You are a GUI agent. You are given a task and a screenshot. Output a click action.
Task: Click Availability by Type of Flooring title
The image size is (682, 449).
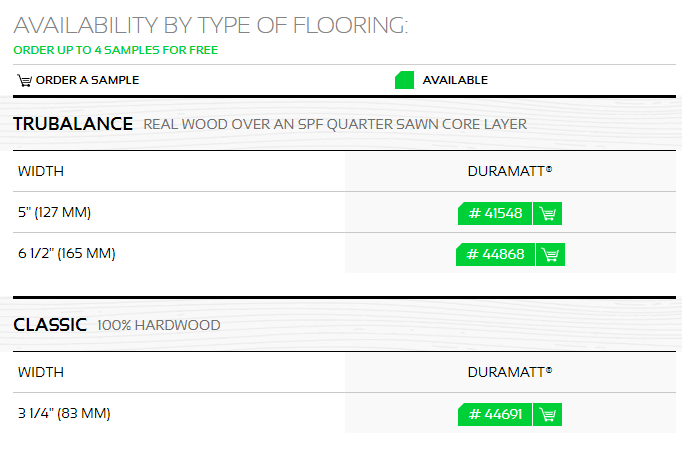click(211, 25)
